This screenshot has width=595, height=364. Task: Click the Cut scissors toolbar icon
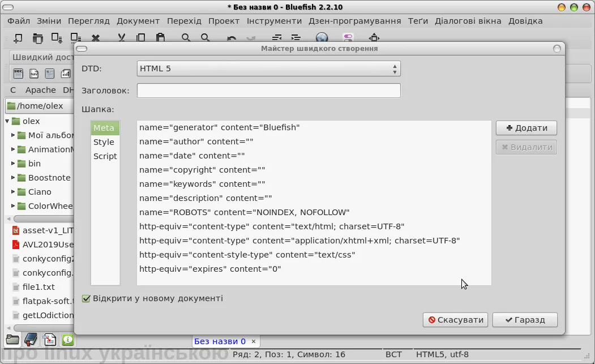point(121,37)
